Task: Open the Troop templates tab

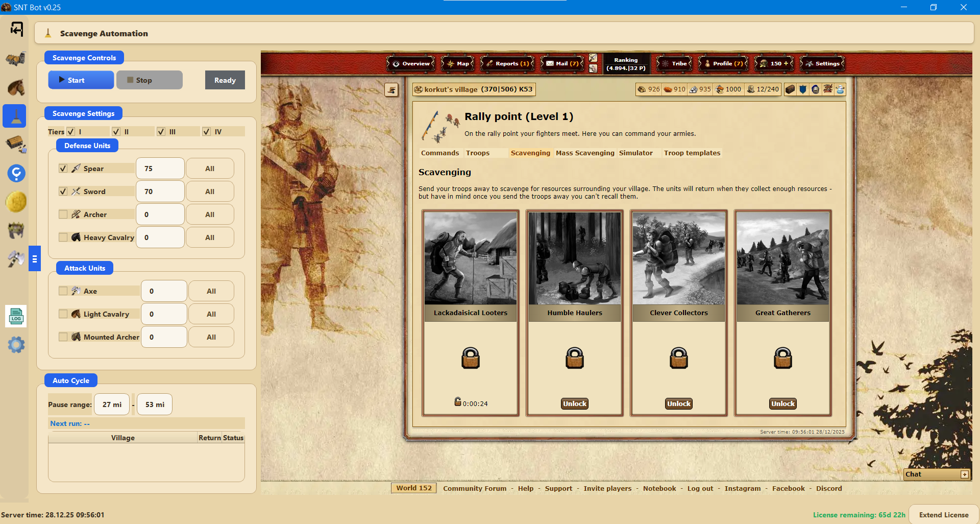Action: point(692,153)
